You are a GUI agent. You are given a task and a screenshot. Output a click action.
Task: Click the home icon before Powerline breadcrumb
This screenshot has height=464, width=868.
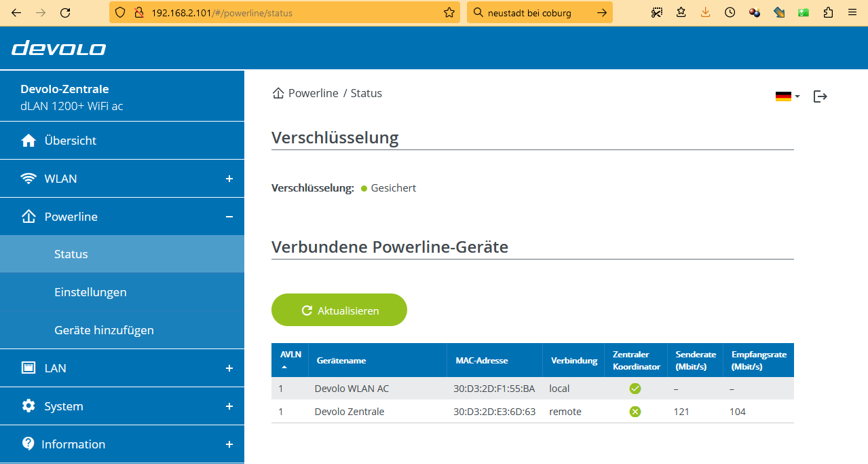pyautogui.click(x=278, y=93)
